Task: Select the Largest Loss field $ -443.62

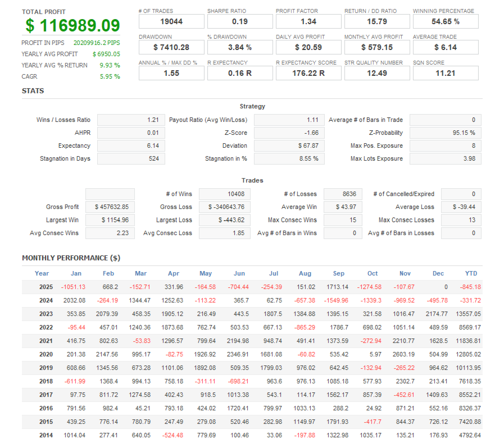Action: (224, 220)
